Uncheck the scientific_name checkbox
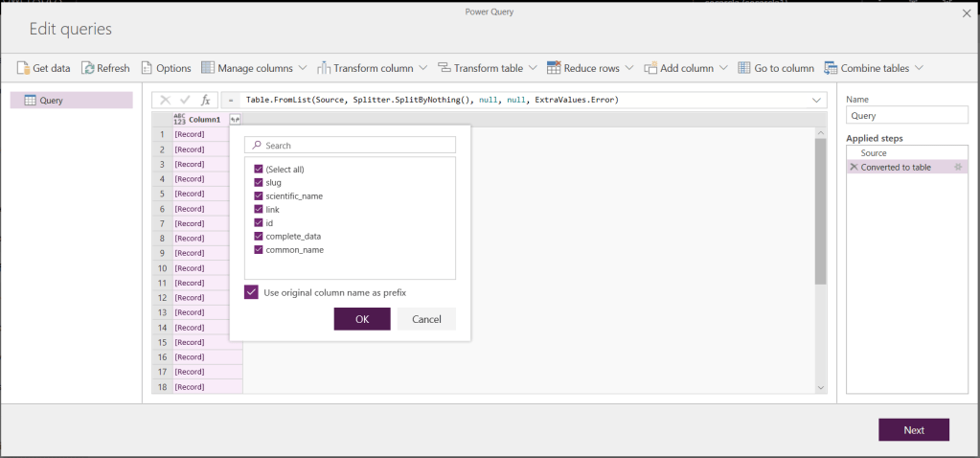This screenshot has width=980, height=458. click(x=259, y=195)
